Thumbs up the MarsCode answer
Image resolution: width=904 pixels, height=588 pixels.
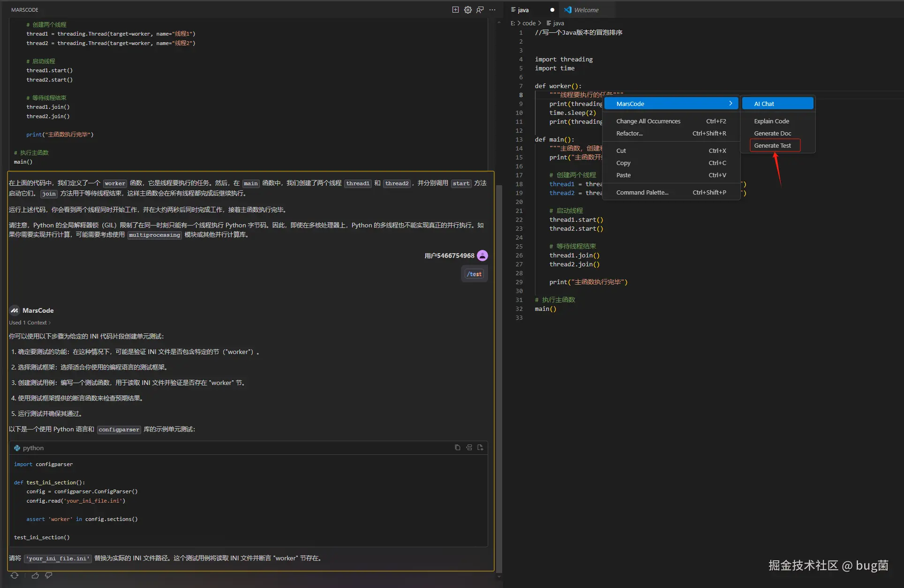(35, 575)
